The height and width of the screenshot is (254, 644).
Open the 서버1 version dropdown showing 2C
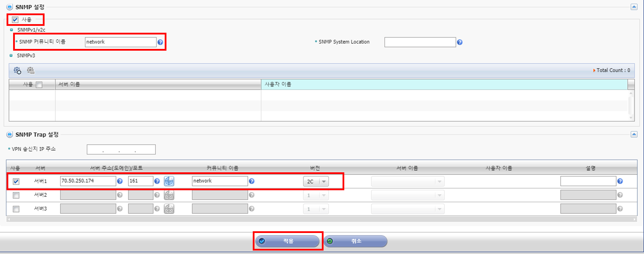point(316,181)
